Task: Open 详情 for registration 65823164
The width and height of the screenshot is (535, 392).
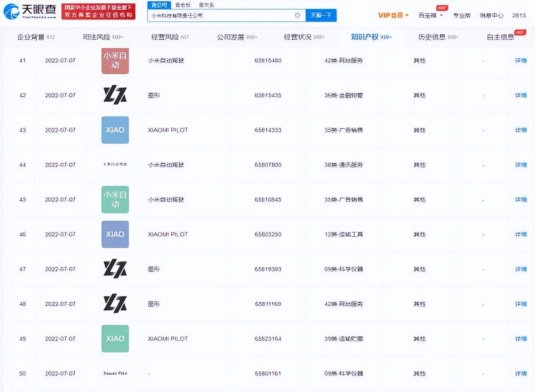Action: click(521, 339)
